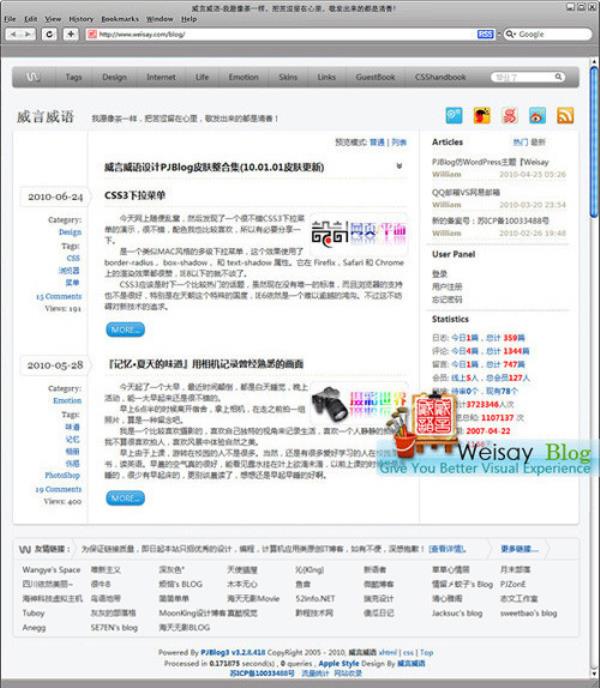Click the browser reload button
600x688 pixels.
49,34
